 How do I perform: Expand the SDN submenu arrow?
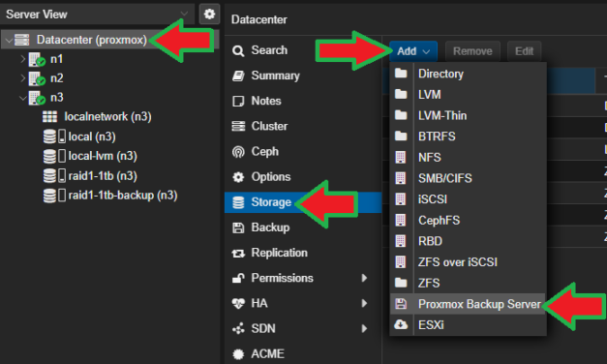(x=364, y=329)
